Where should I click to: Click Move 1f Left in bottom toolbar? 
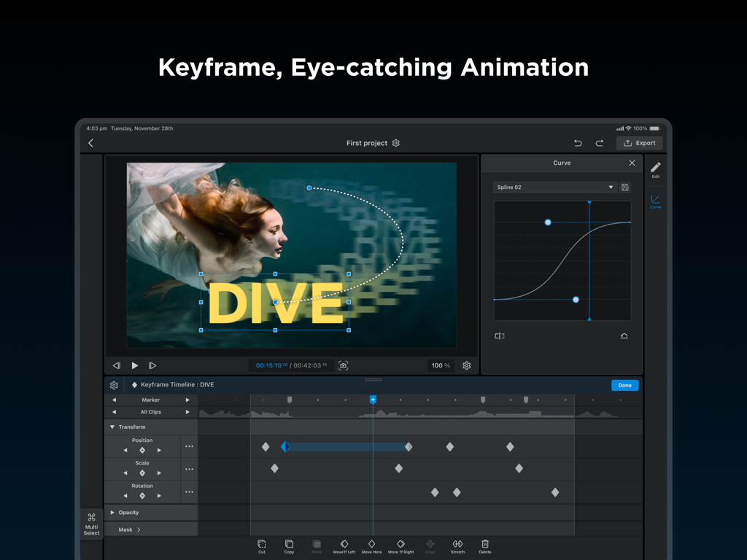point(344,545)
